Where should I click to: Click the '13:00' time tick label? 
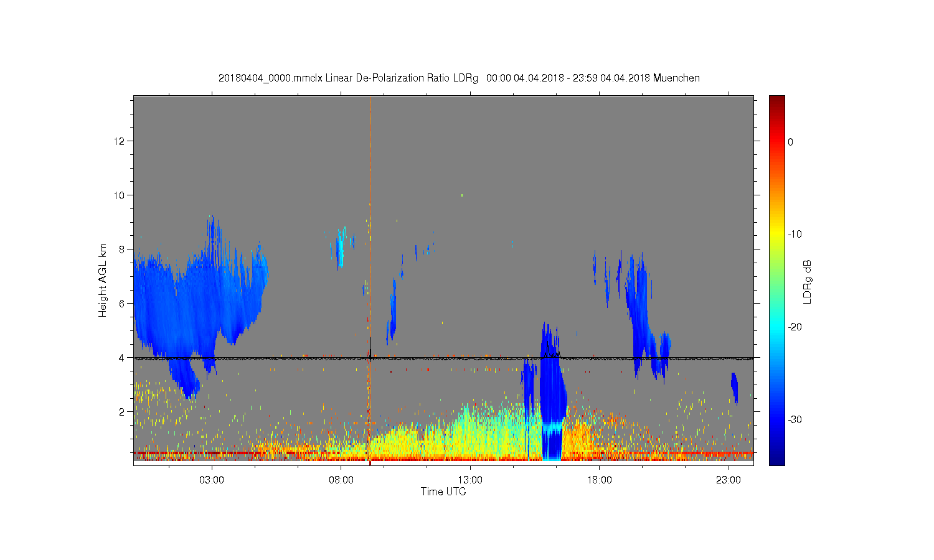coord(470,480)
